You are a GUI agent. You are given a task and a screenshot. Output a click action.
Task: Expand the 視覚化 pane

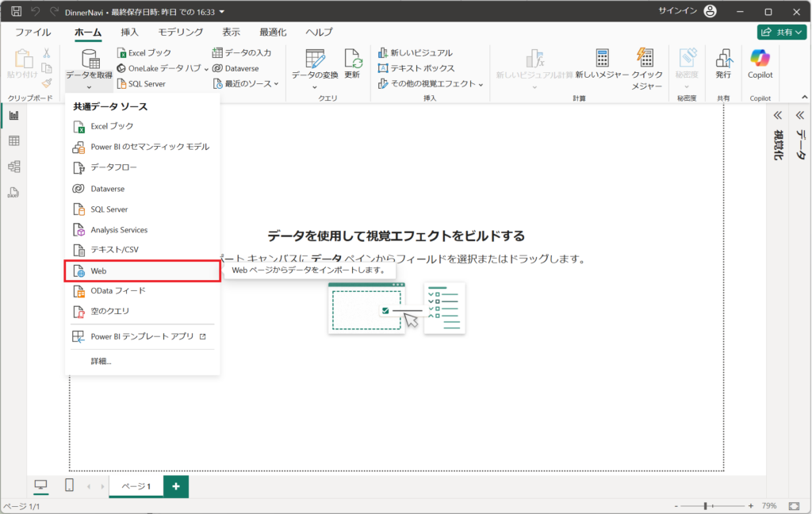[x=777, y=115]
